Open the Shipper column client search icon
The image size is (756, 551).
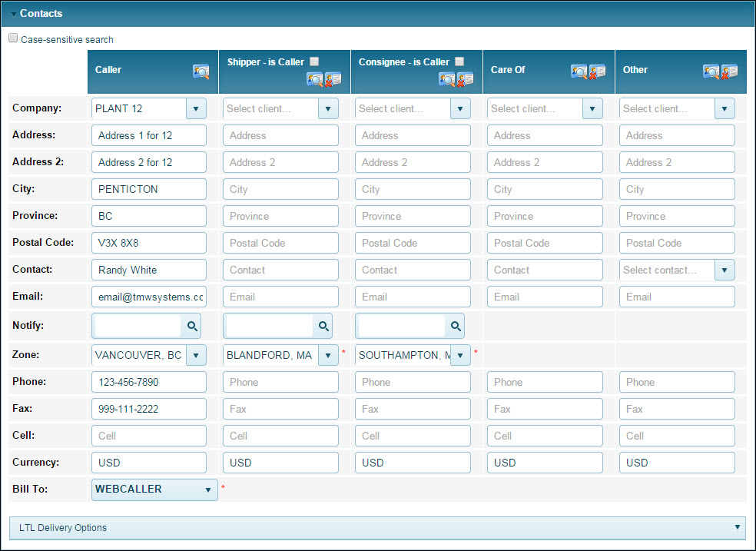point(315,79)
